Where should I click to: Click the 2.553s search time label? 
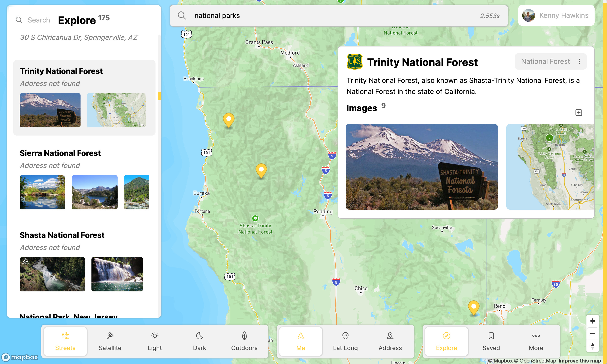click(x=490, y=16)
